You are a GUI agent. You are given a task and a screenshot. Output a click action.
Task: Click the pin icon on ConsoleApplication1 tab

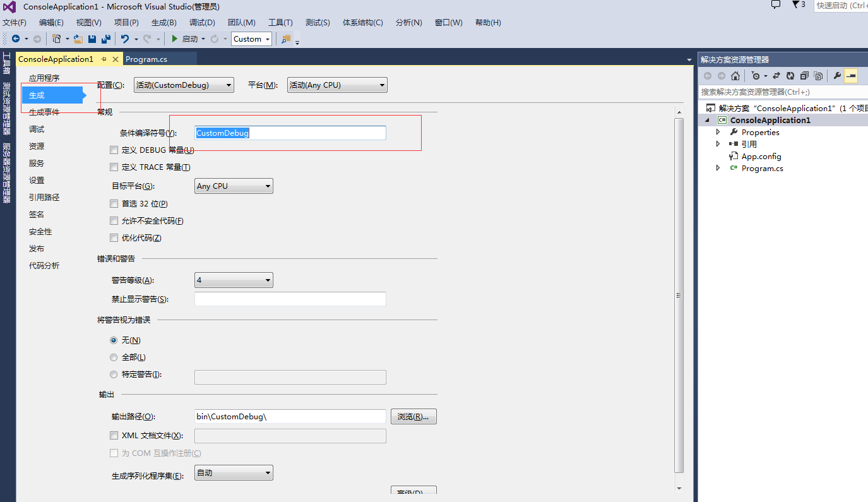(x=104, y=59)
